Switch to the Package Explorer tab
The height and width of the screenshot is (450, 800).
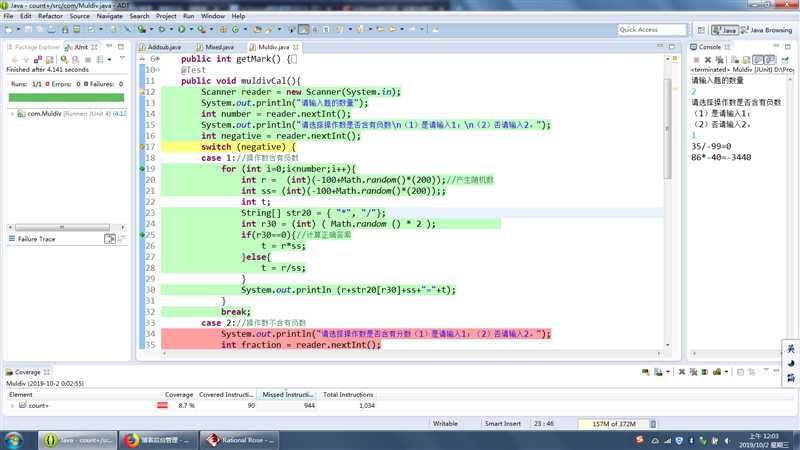pyautogui.click(x=33, y=47)
